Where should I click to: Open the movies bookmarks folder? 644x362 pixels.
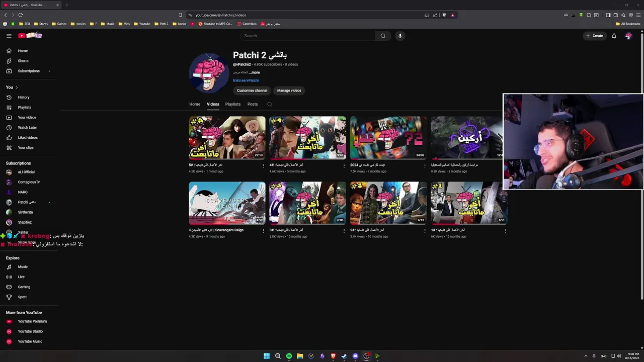tap(78, 24)
